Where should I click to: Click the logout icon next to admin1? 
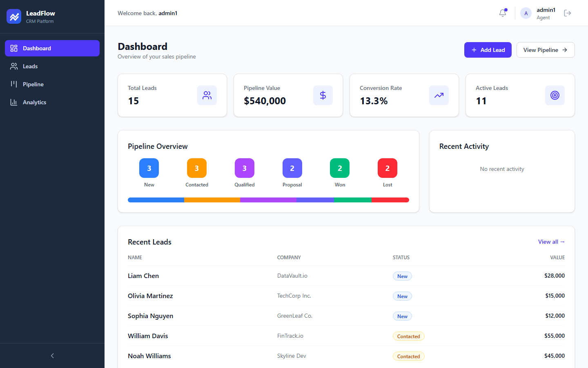coord(567,13)
